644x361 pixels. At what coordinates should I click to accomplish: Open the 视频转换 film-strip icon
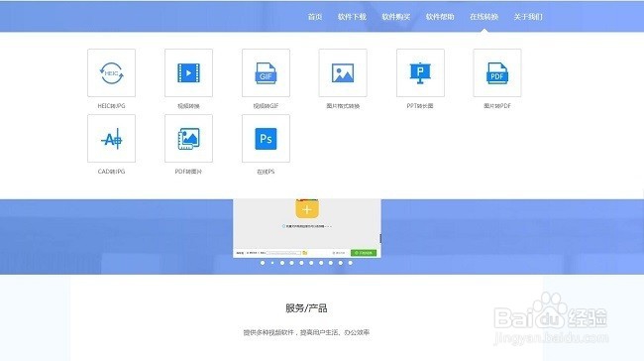[x=188, y=72]
